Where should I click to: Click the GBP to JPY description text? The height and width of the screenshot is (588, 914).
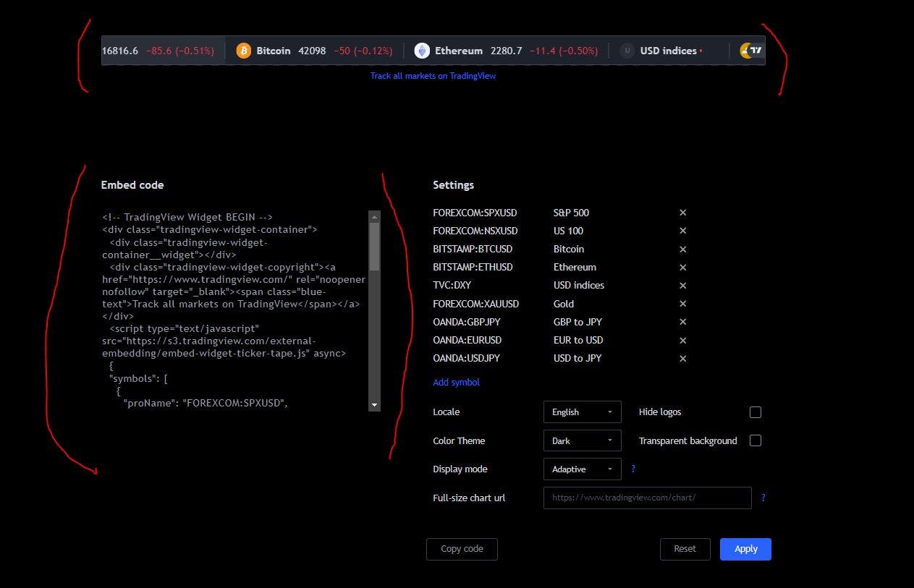(x=577, y=322)
